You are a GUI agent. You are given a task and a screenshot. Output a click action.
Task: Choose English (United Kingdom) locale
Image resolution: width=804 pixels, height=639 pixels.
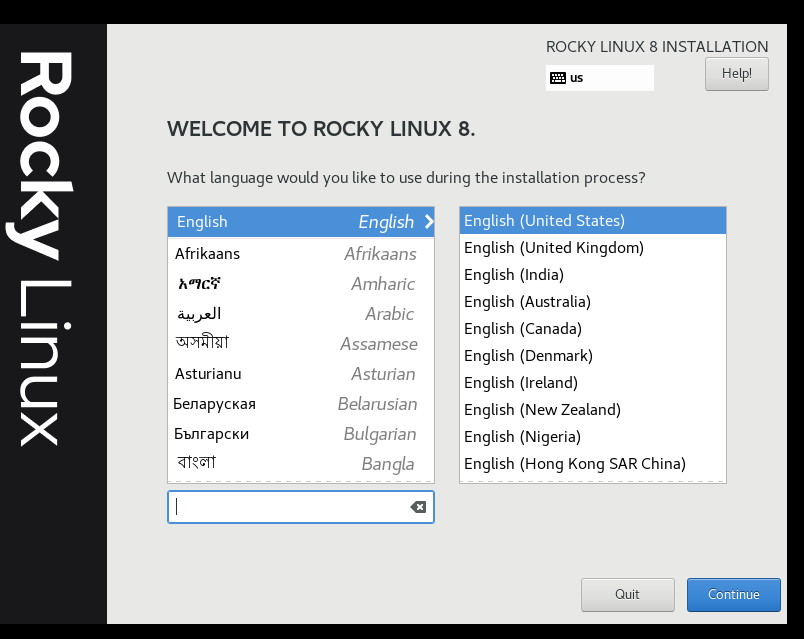tap(593, 248)
